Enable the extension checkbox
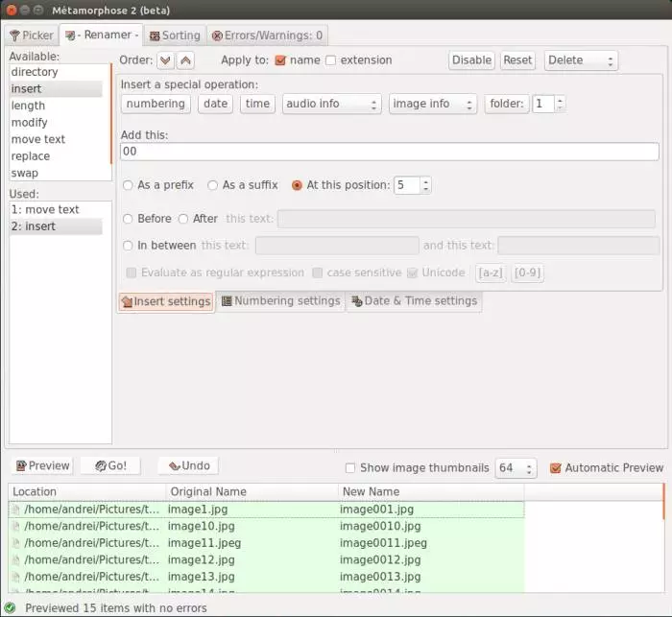The image size is (672, 617). point(331,60)
